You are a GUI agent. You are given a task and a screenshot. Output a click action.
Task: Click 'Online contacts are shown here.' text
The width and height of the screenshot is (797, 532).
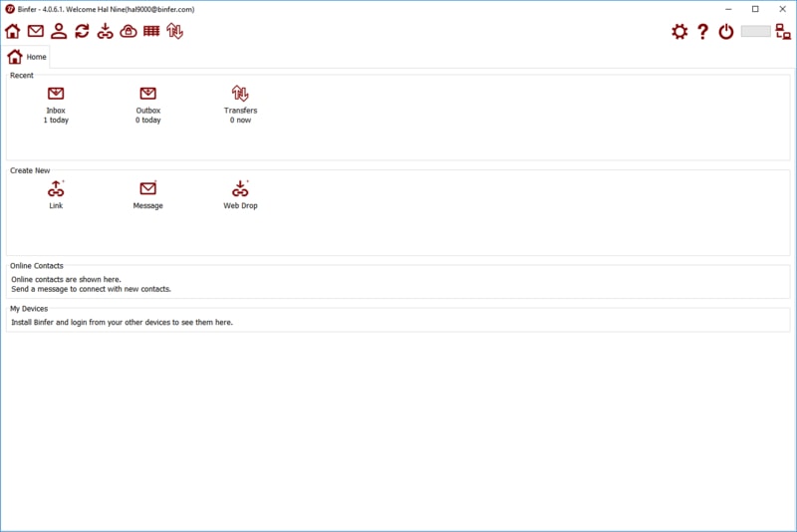click(66, 280)
